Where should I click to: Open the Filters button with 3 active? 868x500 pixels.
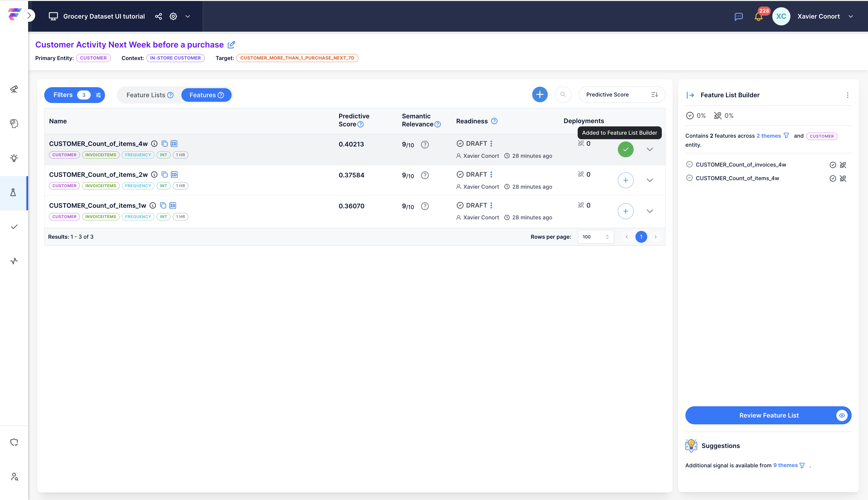pyautogui.click(x=75, y=95)
